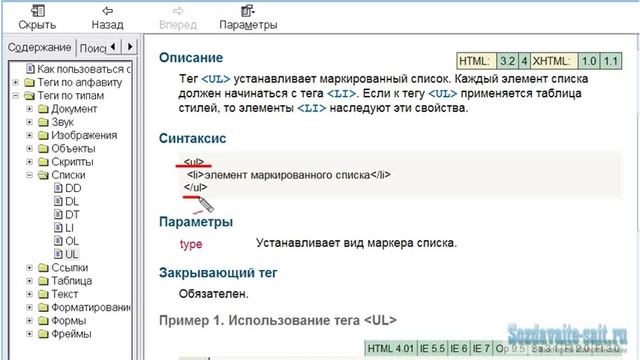Click the Объекты folder icon
This screenshot has height=360, width=640.
(43, 149)
